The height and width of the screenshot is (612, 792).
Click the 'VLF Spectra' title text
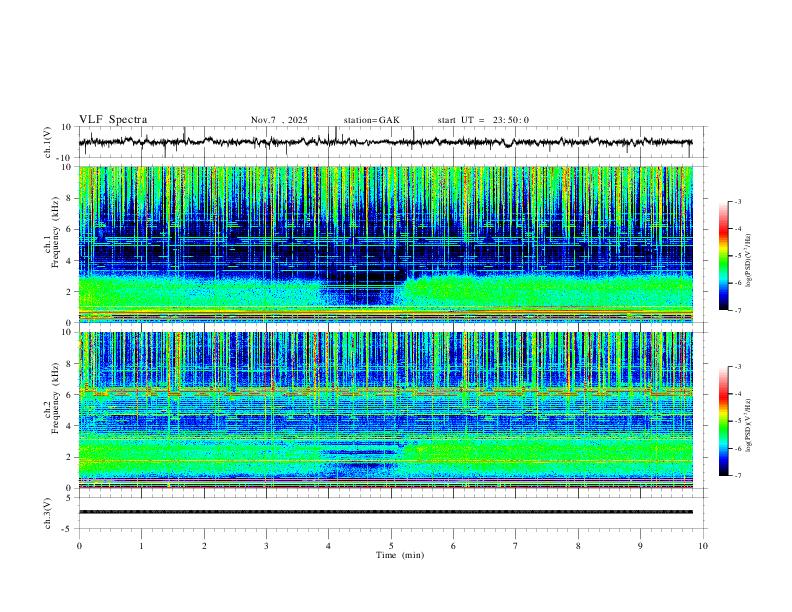tap(113, 120)
